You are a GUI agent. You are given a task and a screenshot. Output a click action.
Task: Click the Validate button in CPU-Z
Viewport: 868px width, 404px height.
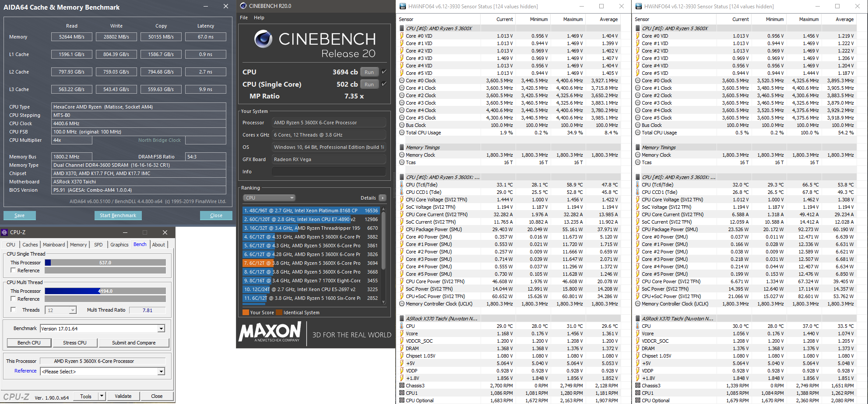click(123, 396)
